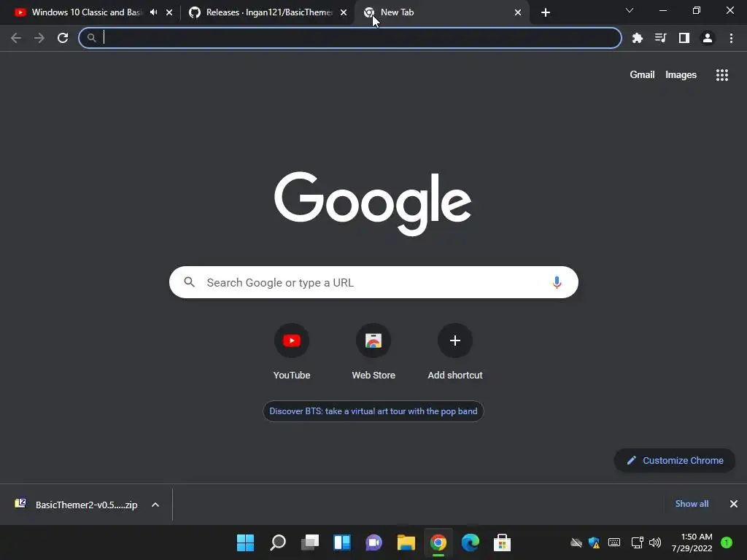
Task: Open the Google apps grid
Action: click(722, 75)
